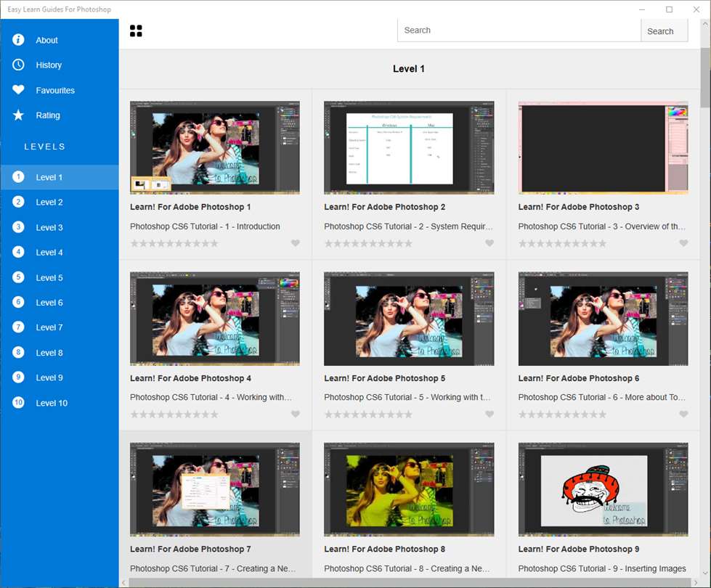Screen dimensions: 711x588
Task: Open thumbnail of Learn! For Adobe Photoshop 7
Action: click(x=214, y=489)
